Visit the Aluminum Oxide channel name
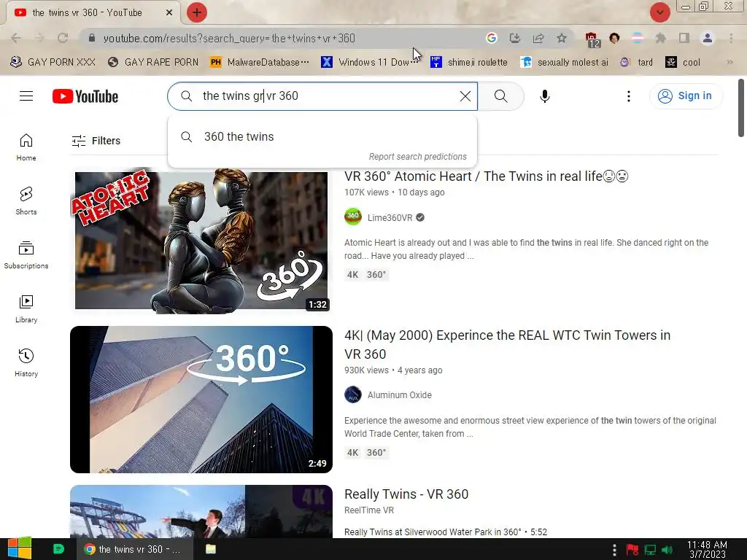This screenshot has width=747, height=560. tap(399, 395)
